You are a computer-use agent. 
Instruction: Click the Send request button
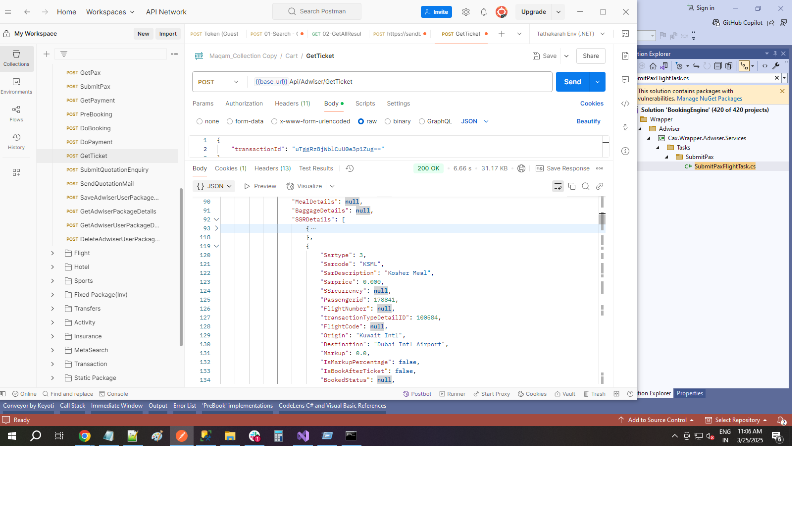point(572,82)
